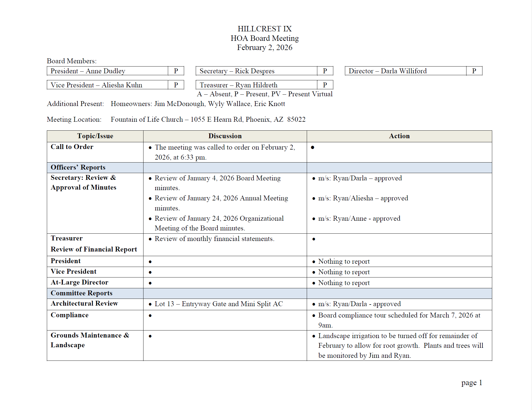The width and height of the screenshot is (532, 410).
Task: Click the 'HILLCREST IX' document title
Action: 265,29
